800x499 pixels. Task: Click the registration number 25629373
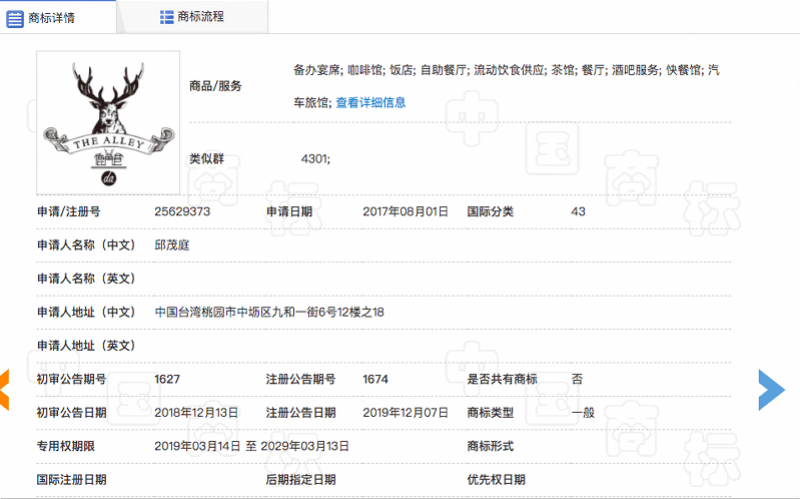click(x=182, y=211)
